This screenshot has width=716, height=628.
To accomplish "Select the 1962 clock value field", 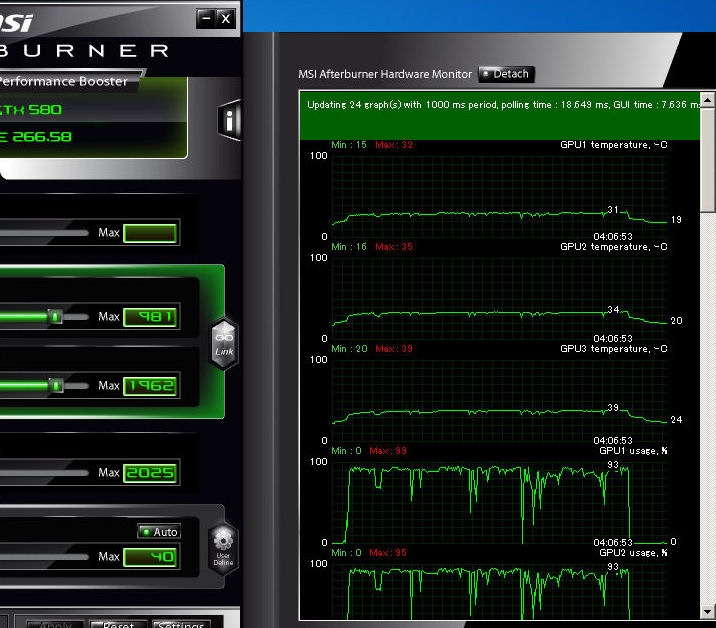I will 150,385.
